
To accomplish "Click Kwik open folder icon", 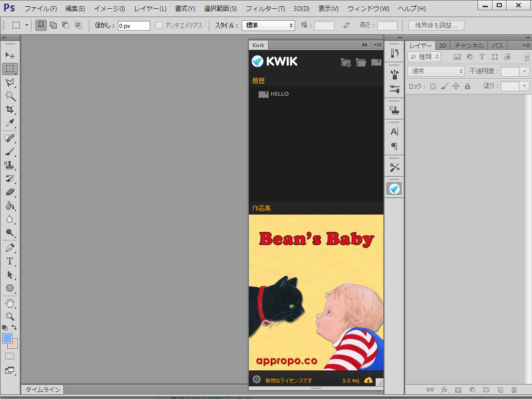I will tap(361, 62).
